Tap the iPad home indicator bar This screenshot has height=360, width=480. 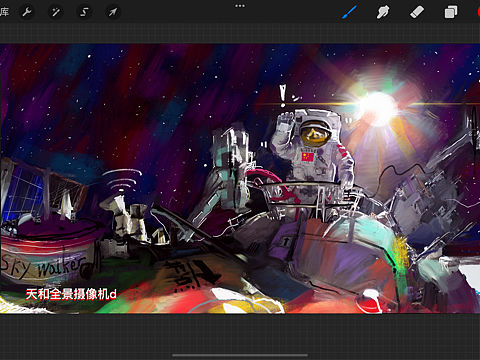[240, 355]
